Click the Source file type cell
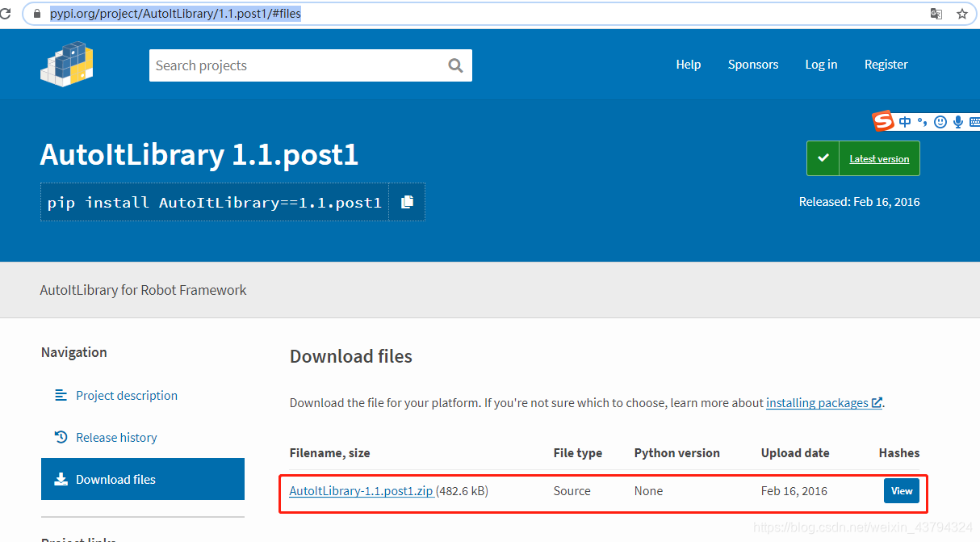The height and width of the screenshot is (542, 980). 572,490
